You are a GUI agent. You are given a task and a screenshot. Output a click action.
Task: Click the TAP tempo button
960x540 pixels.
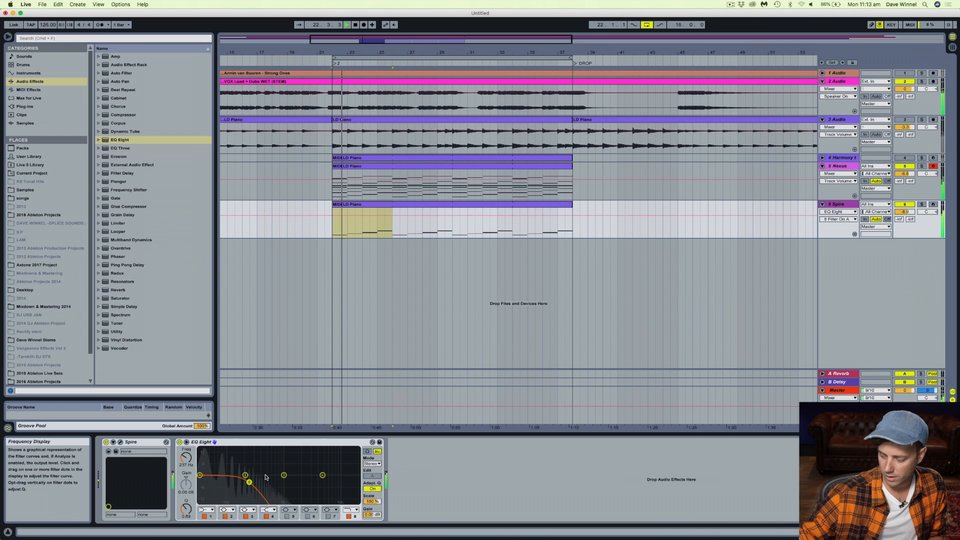point(31,24)
